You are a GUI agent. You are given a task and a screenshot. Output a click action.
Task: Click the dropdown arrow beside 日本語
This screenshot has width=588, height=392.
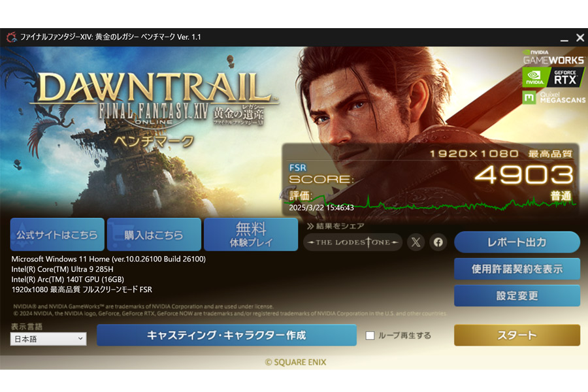tap(80, 338)
